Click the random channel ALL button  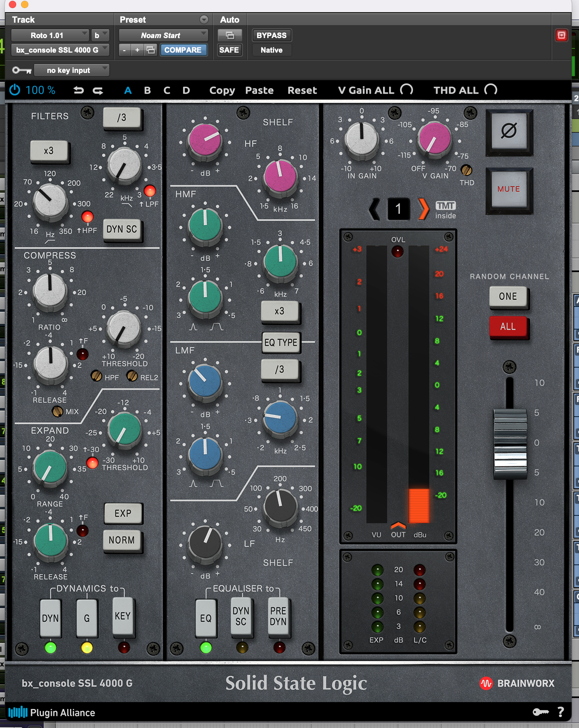tap(508, 327)
